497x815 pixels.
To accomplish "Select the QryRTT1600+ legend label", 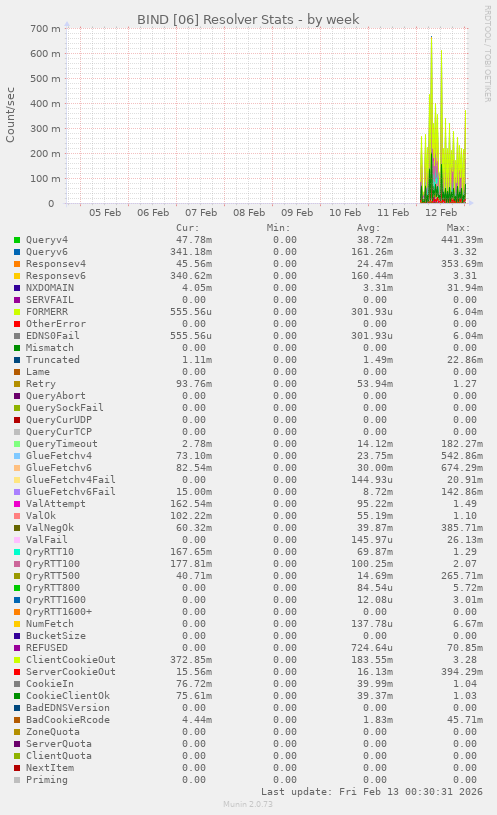I will pyautogui.click(x=59, y=612).
